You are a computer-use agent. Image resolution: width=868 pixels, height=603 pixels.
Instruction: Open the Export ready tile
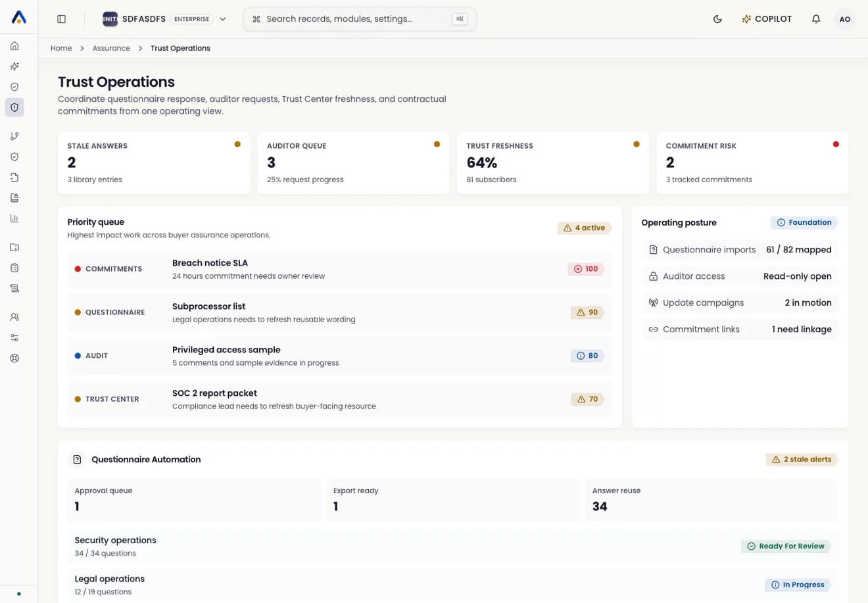click(453, 500)
